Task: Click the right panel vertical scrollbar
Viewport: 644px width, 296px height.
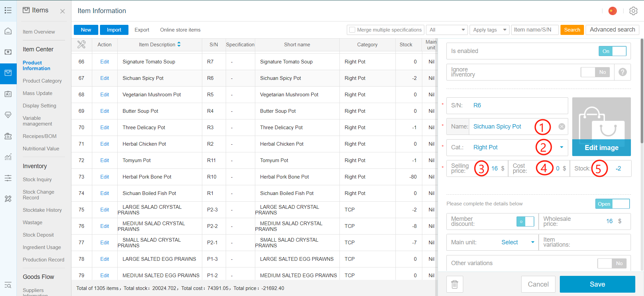Action: coord(642,91)
